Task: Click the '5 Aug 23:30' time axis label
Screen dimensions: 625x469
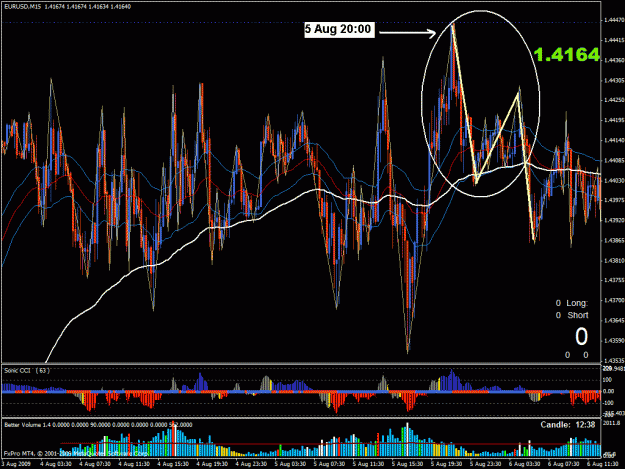Action: click(485, 464)
